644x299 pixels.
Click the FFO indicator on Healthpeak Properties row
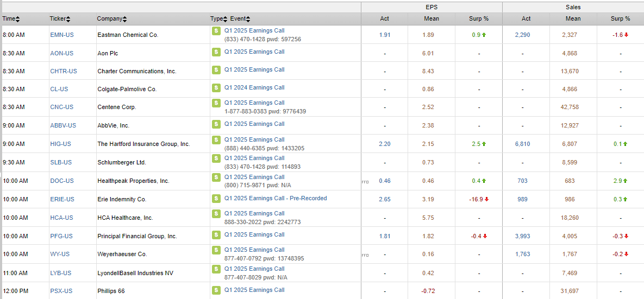pos(365,181)
